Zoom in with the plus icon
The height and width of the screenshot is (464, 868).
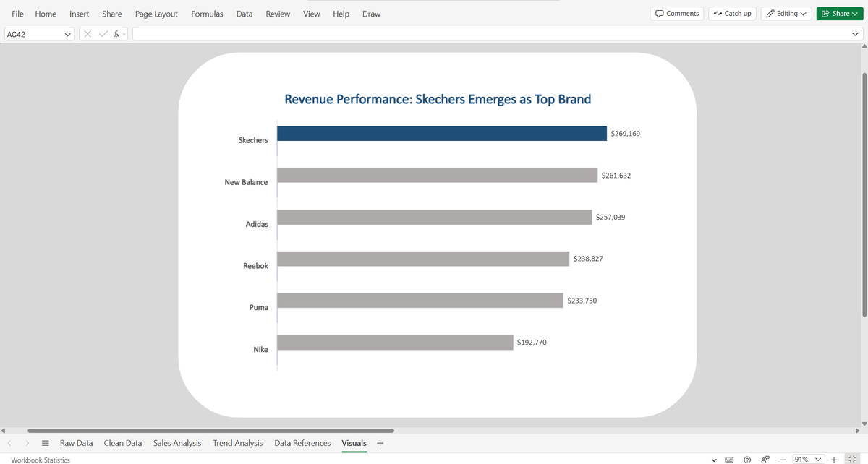pyautogui.click(x=834, y=460)
